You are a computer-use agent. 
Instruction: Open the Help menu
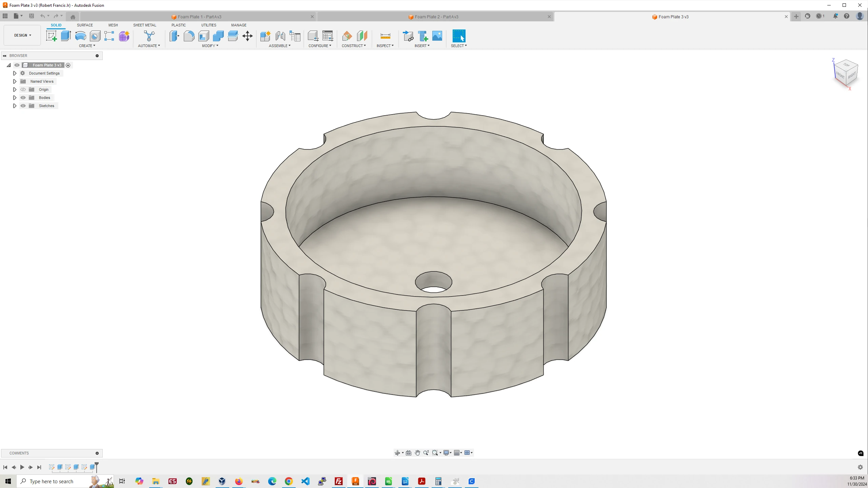pos(847,16)
